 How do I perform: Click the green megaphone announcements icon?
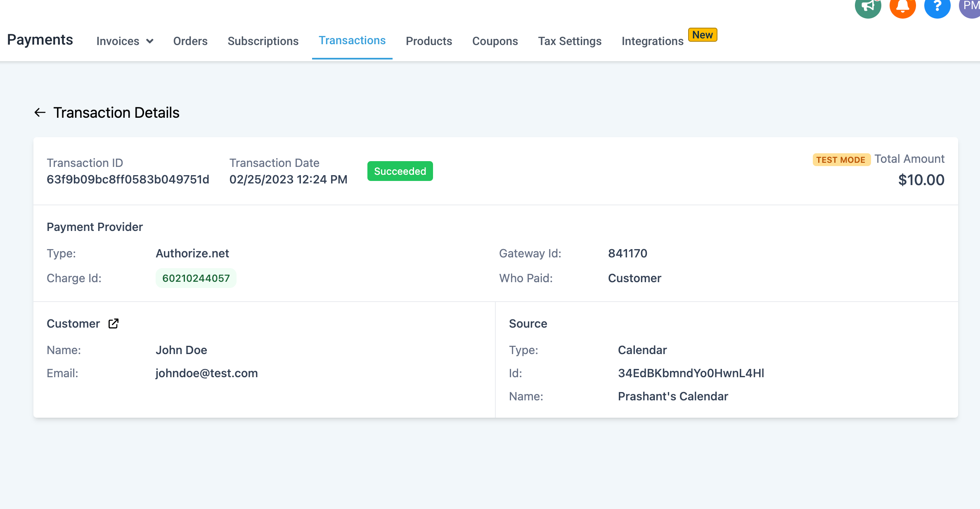point(868,6)
